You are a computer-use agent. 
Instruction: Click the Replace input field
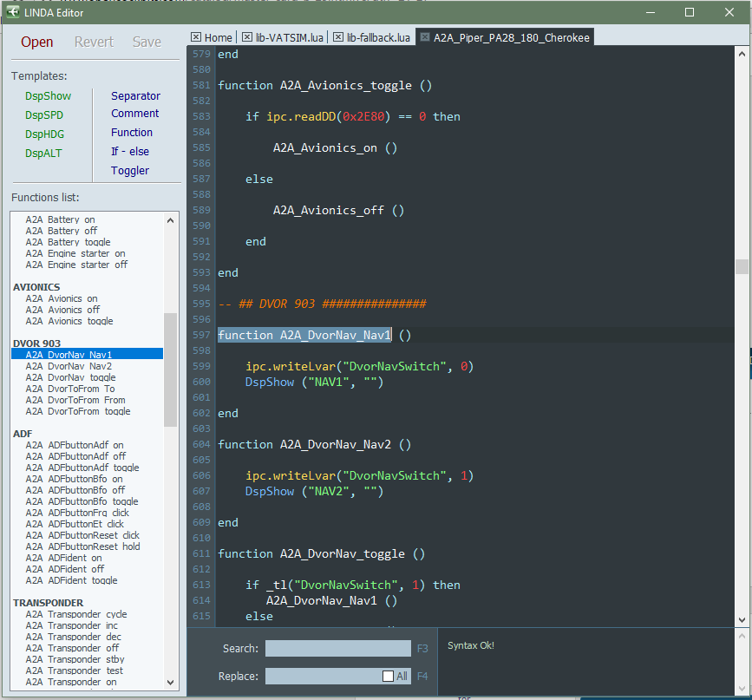pyautogui.click(x=324, y=676)
